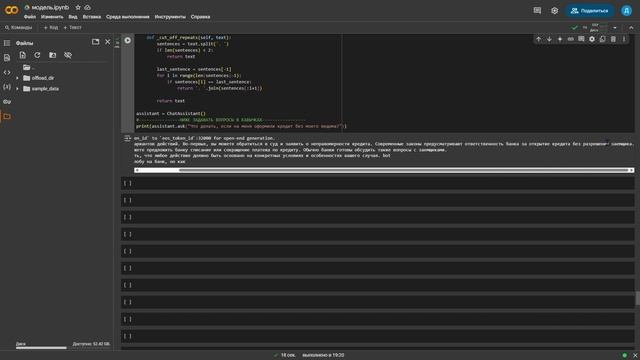Copy link to cell via chain icon

coord(571,39)
